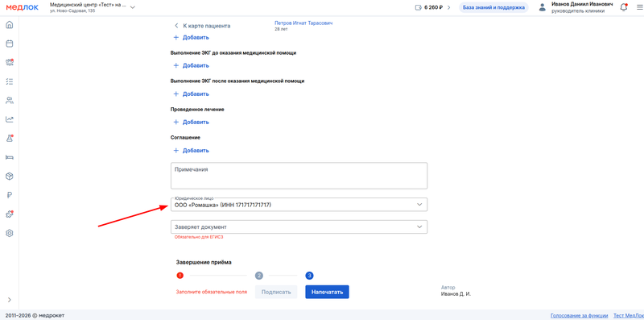Screen dimensions: 644x320
Task: Click the 6 260 ₽ balance amount
Action: tap(434, 7)
